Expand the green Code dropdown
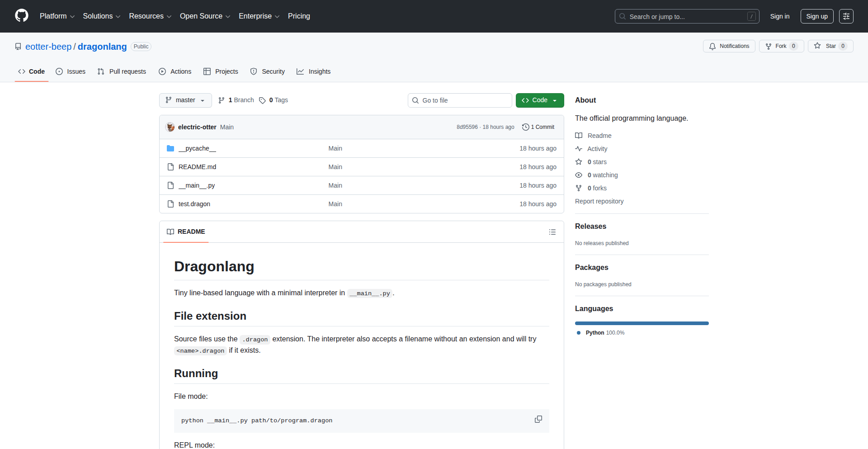The width and height of the screenshot is (868, 449). click(555, 100)
